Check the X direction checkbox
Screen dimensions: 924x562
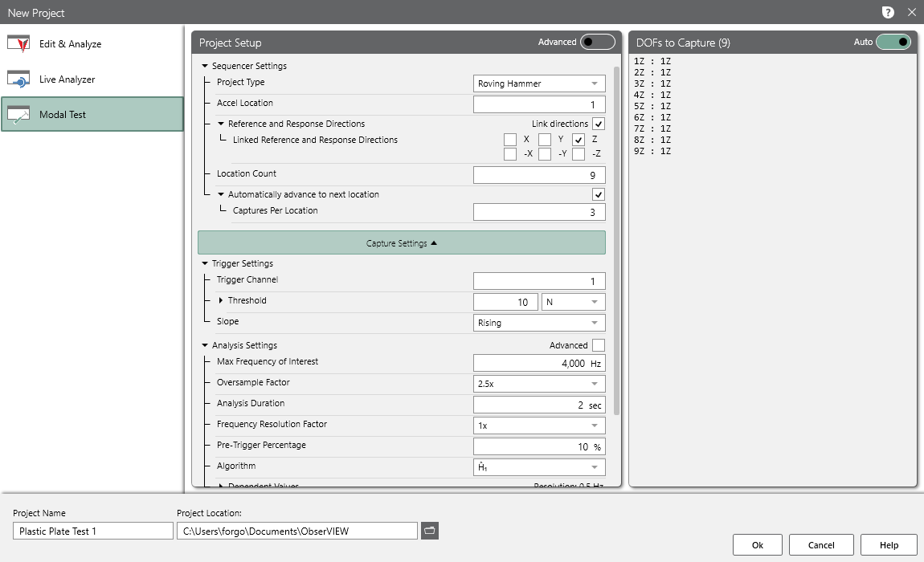510,140
